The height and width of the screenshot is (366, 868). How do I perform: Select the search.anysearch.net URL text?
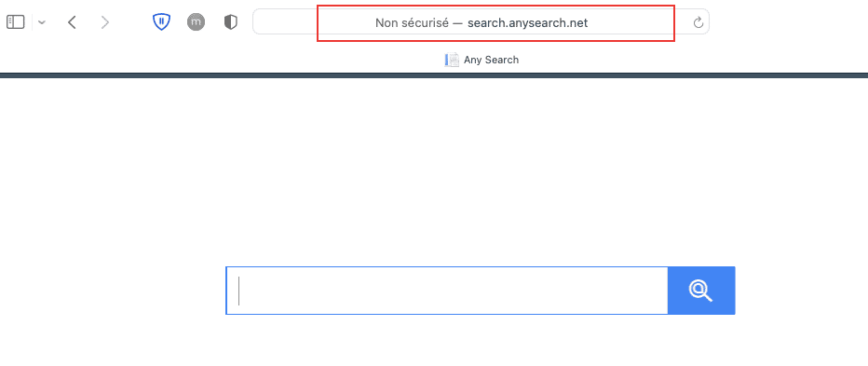pyautogui.click(x=527, y=22)
